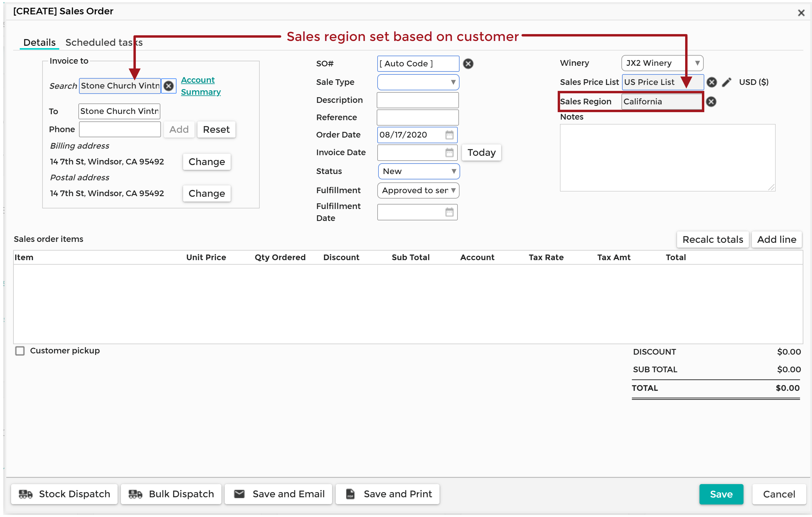Screen dimensions: 812x517
Task: Click the Sub Total column header
Action: (x=410, y=257)
